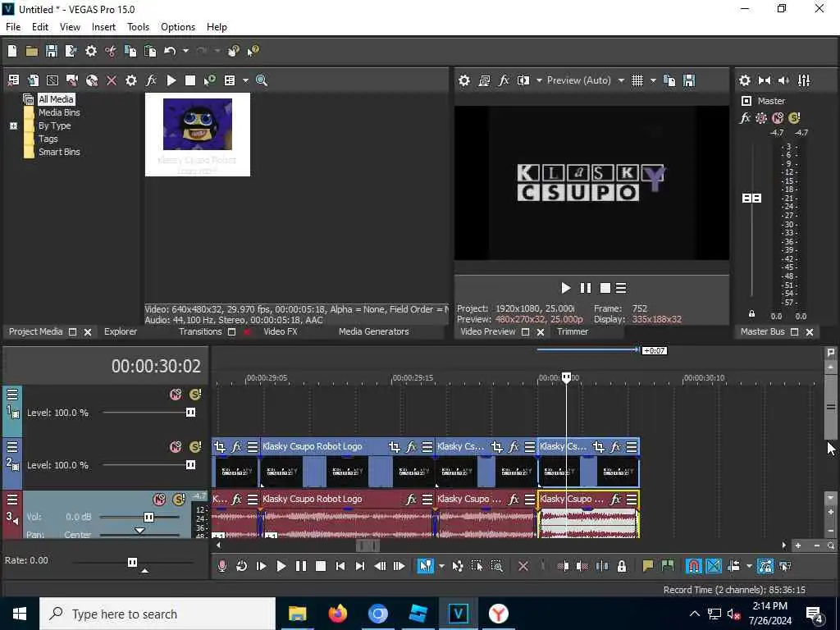Open the Options menu
Screen dimensions: 840x630
point(178,27)
